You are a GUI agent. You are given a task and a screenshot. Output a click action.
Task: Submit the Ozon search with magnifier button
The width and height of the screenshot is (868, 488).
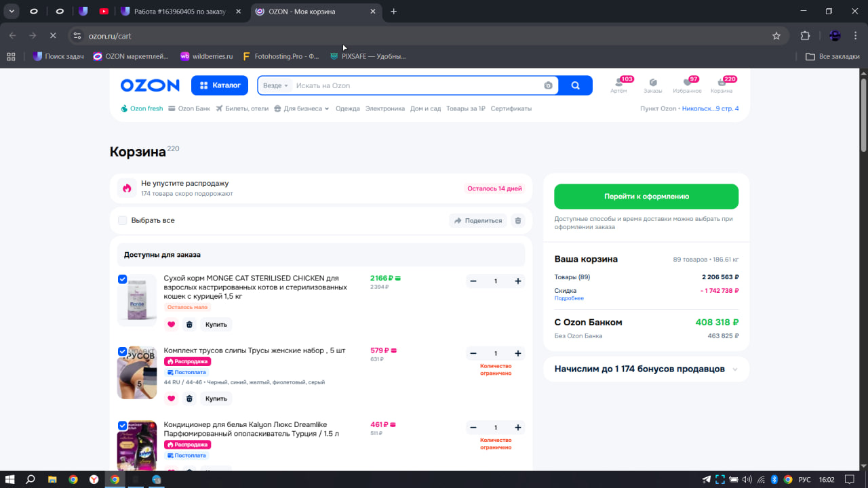[x=576, y=85]
